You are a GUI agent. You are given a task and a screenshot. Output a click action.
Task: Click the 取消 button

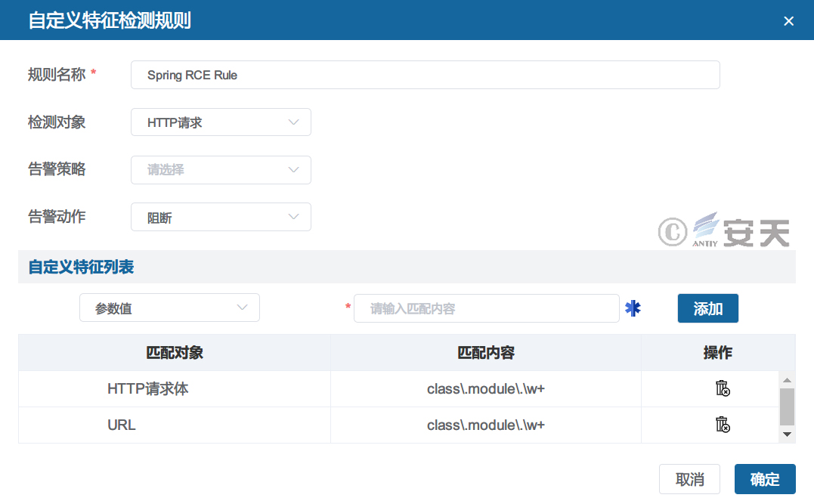pyautogui.click(x=689, y=479)
